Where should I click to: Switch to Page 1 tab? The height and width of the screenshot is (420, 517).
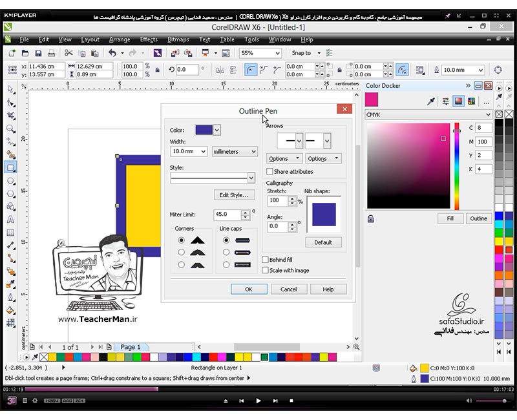click(x=131, y=347)
